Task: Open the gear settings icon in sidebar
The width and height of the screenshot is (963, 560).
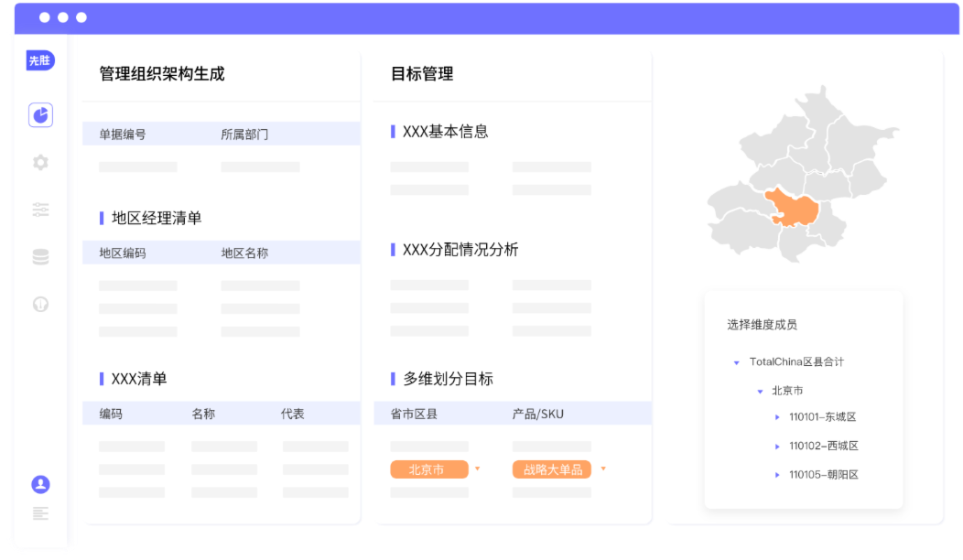Action: (x=40, y=163)
